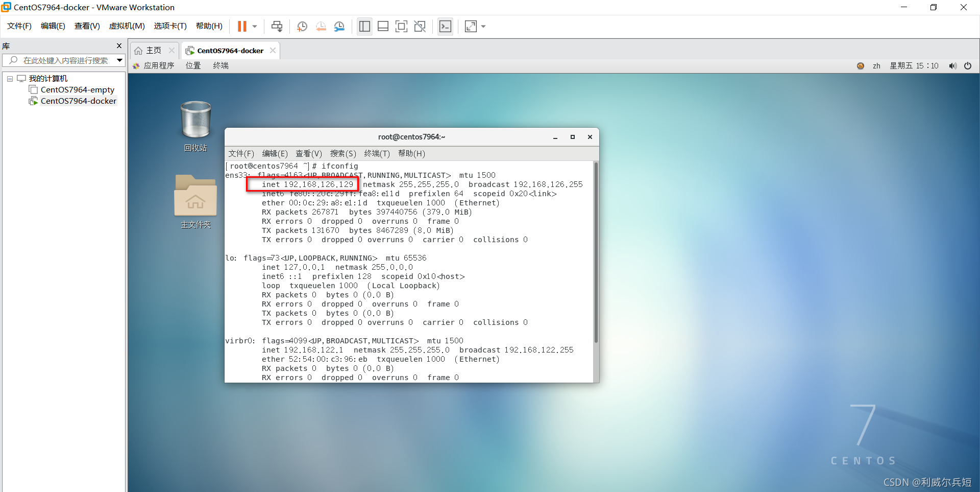The image size is (980, 492).
Task: Click the clock 星期五 15:10
Action: pyautogui.click(x=914, y=65)
